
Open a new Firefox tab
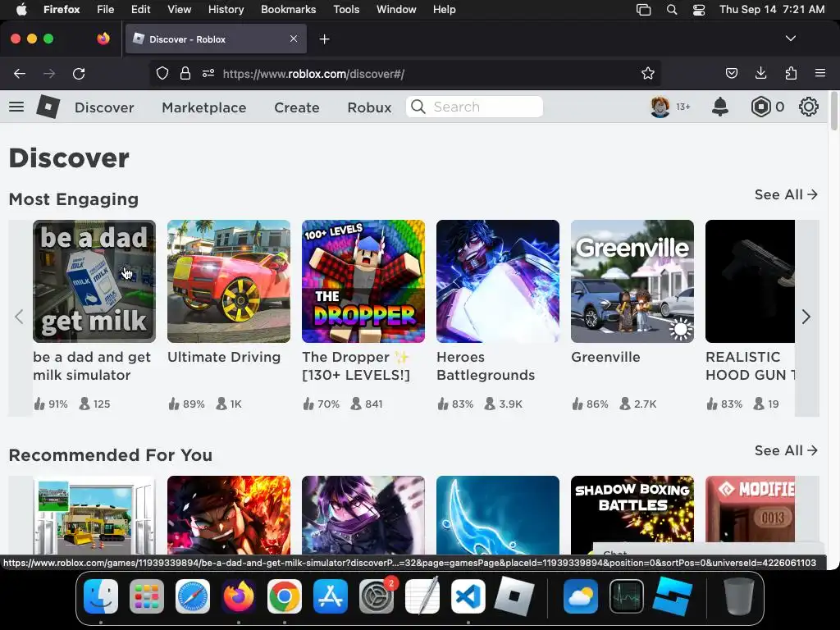tap(324, 39)
